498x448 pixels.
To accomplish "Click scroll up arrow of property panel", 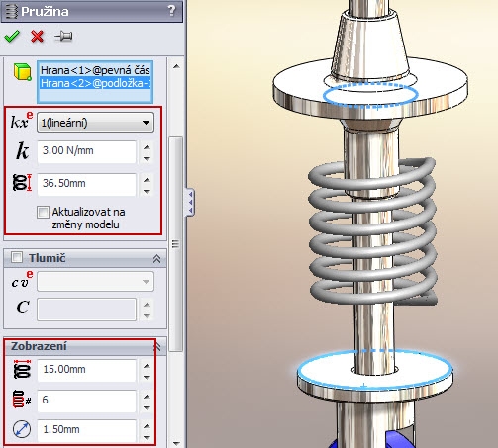I will click(x=176, y=66).
